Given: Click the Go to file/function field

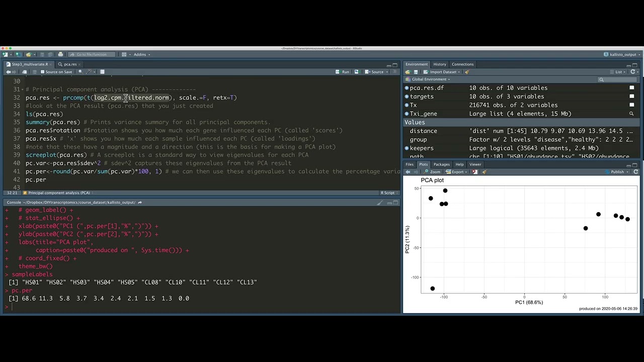Looking at the screenshot, I should [92, 54].
